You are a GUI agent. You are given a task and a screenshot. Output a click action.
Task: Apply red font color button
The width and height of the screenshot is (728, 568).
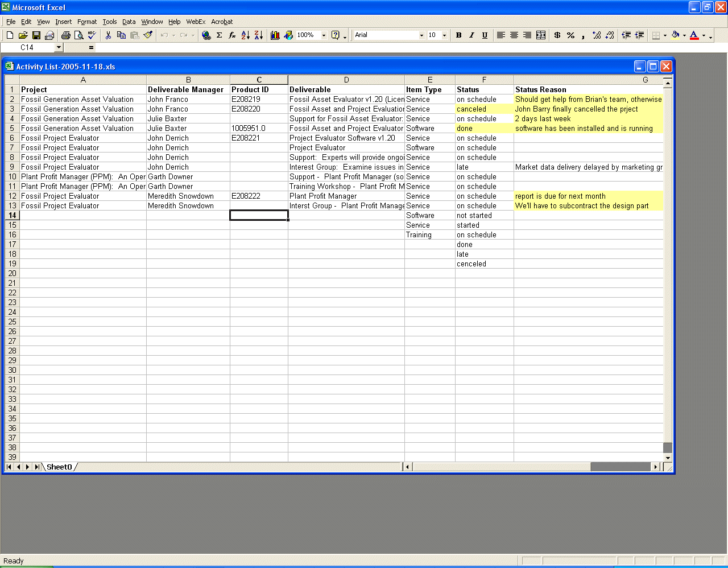[694, 35]
